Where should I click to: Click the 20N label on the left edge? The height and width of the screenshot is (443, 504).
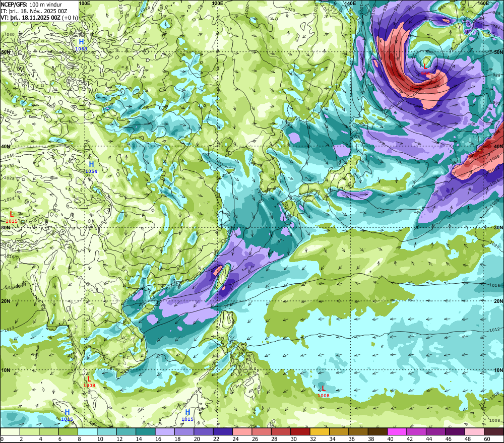(x=6, y=301)
